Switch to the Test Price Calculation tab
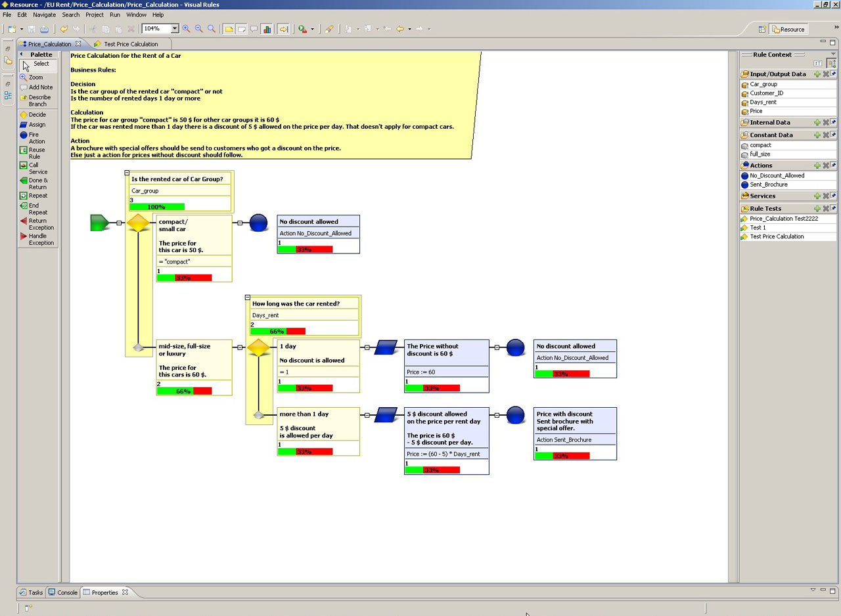Image resolution: width=841 pixels, height=616 pixels. pyautogui.click(x=129, y=44)
